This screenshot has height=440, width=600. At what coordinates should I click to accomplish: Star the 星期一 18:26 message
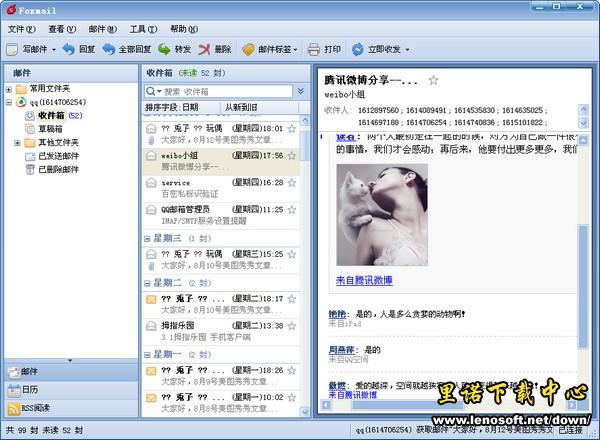(x=292, y=370)
